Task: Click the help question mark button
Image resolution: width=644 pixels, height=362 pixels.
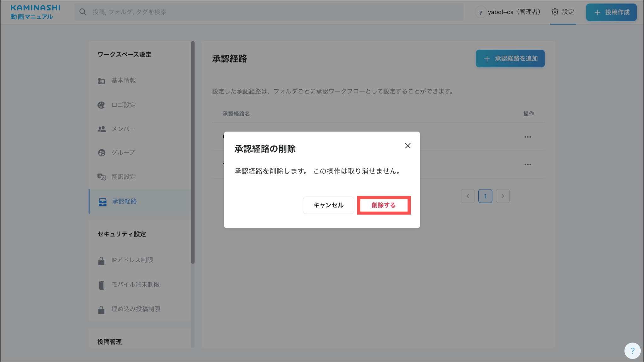Action: coord(632,351)
